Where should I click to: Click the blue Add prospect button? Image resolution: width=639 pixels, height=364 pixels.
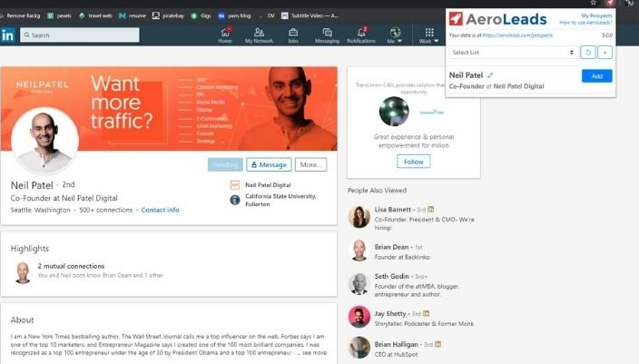click(596, 76)
